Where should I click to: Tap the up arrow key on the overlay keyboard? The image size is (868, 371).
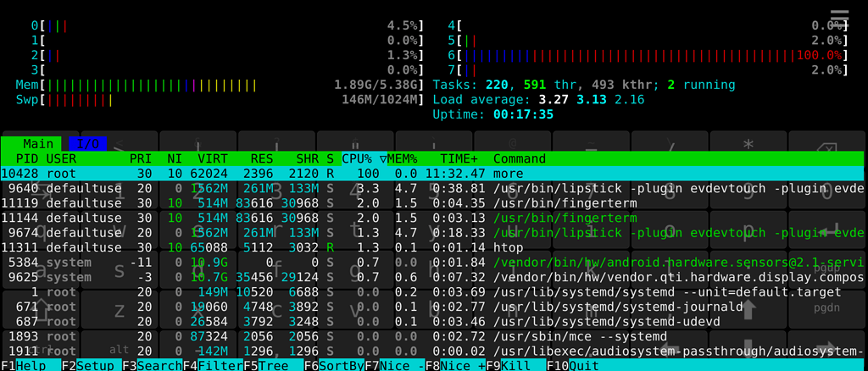coord(748,310)
